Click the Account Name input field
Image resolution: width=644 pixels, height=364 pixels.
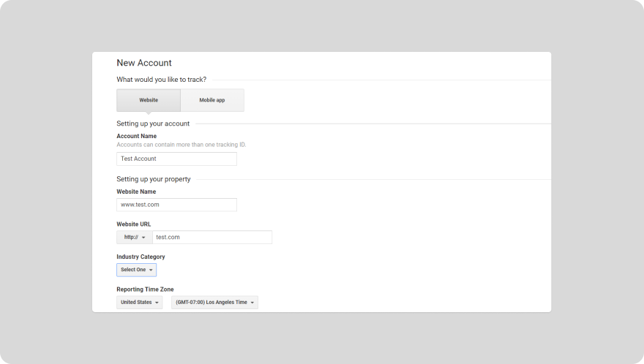[x=176, y=159]
